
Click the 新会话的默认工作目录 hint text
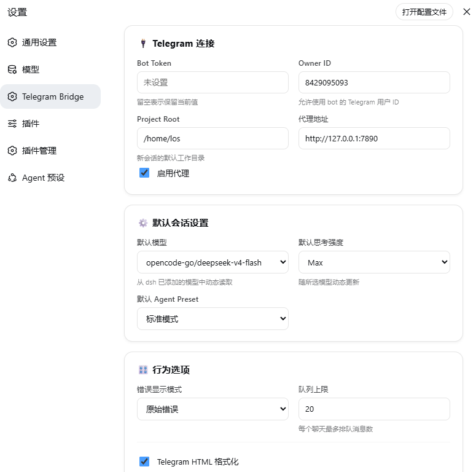click(171, 158)
